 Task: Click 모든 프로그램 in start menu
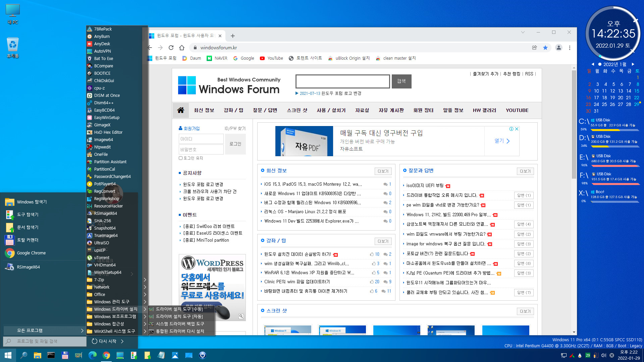click(44, 330)
